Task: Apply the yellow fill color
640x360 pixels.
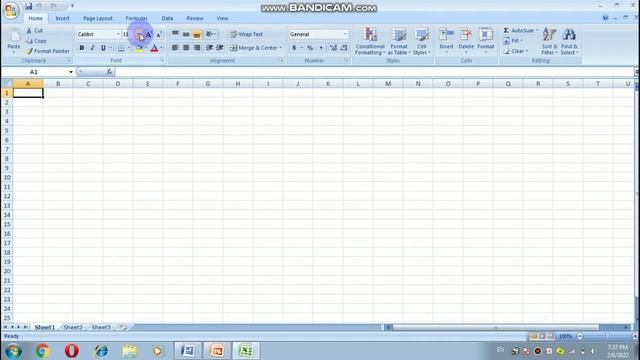Action: pos(139,48)
